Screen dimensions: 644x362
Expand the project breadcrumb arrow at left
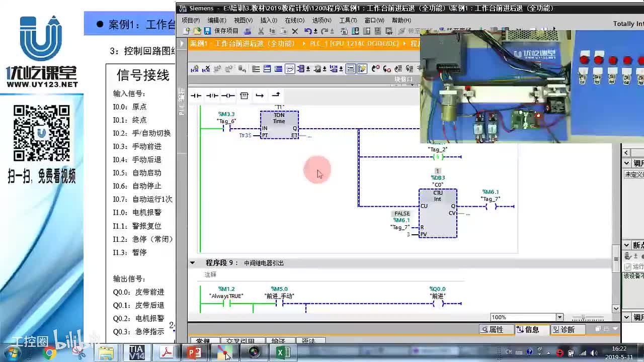click(183, 43)
